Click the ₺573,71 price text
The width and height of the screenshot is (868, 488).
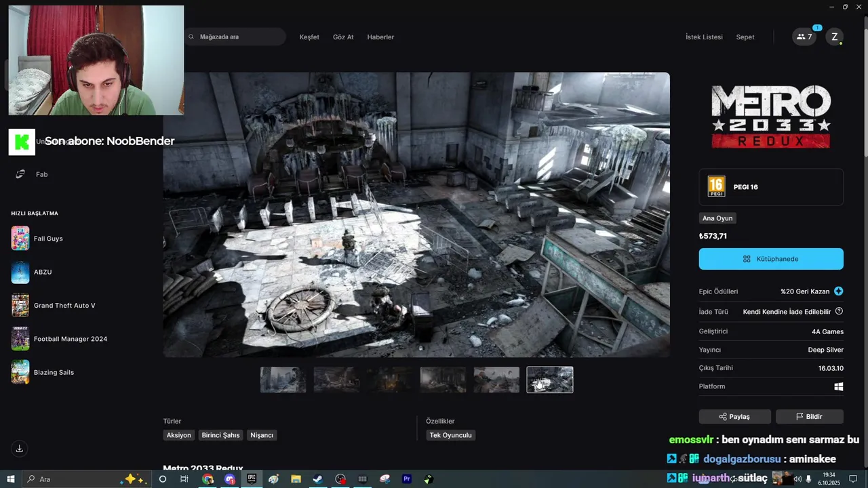coord(713,237)
